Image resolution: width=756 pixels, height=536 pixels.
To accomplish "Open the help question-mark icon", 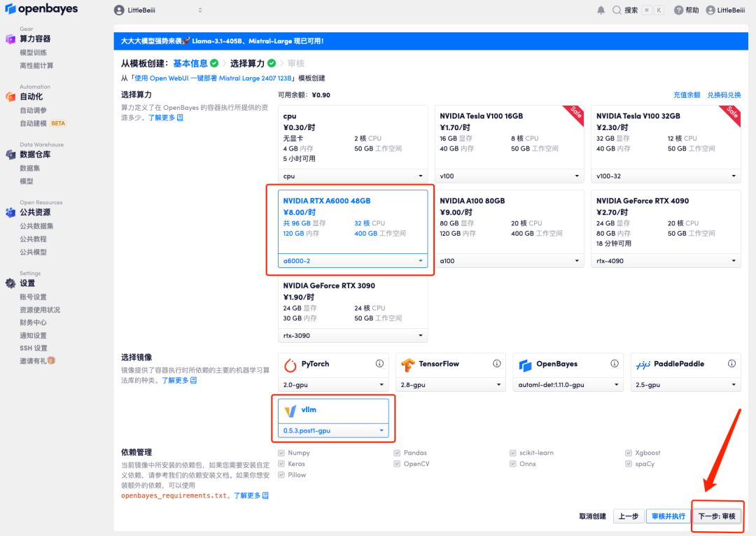I will (678, 10).
